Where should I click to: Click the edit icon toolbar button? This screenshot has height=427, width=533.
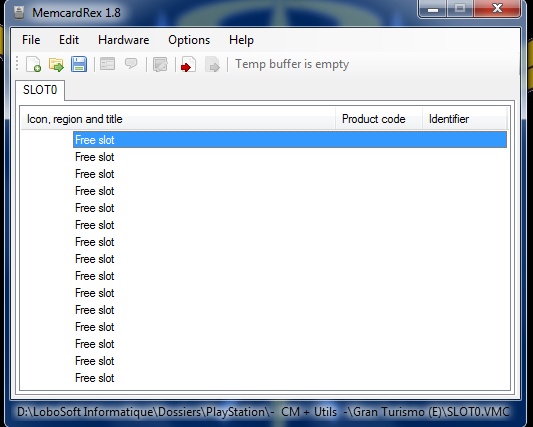pyautogui.click(x=160, y=64)
